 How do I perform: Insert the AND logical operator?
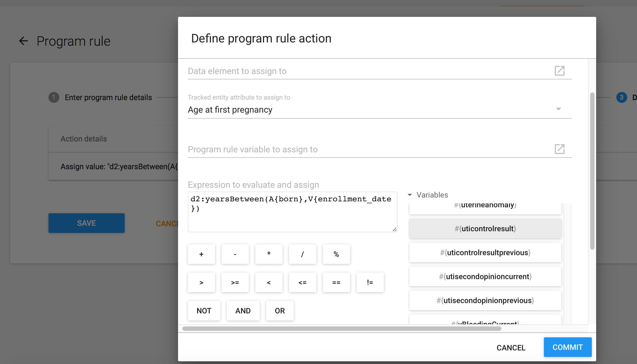pos(243,311)
